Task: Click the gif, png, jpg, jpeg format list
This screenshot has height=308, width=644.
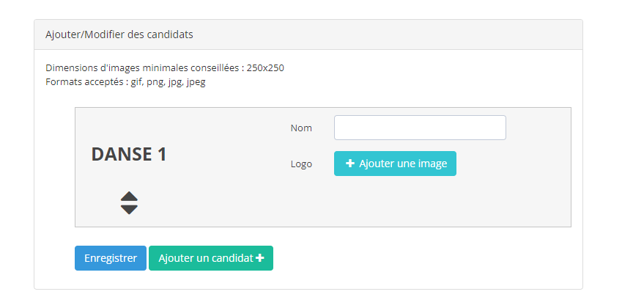Action: click(x=168, y=82)
